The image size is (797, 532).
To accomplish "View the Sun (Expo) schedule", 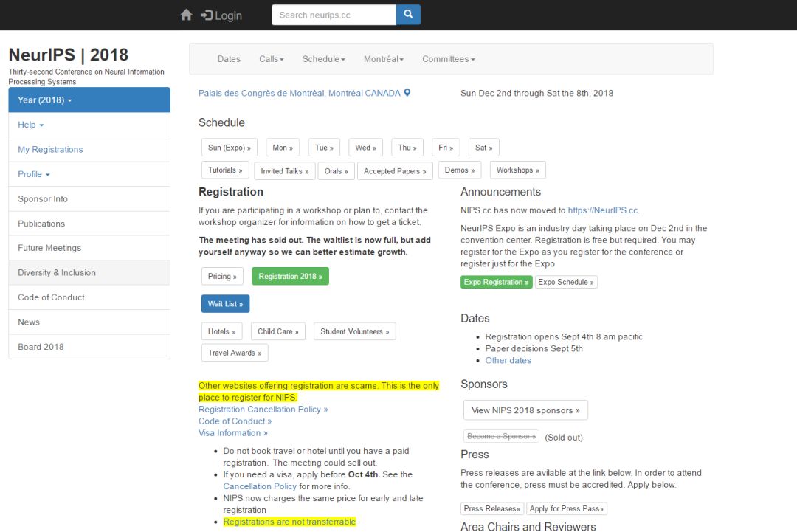I will (x=230, y=148).
